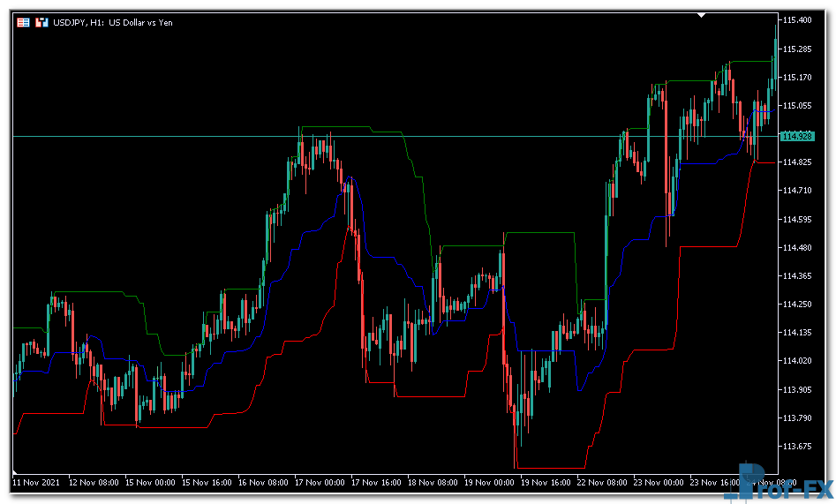
Task: Click the chart shift triangle marker
Action: [702, 15]
